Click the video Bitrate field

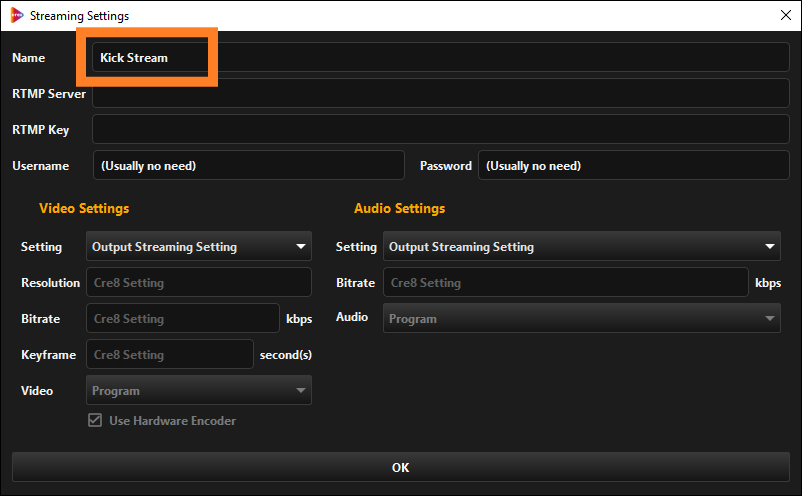pyautogui.click(x=183, y=318)
